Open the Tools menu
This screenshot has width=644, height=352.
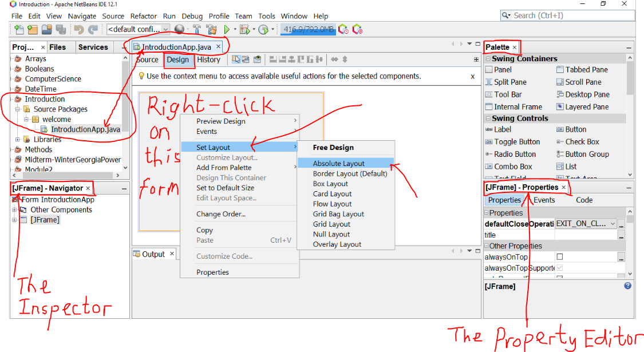click(x=267, y=16)
